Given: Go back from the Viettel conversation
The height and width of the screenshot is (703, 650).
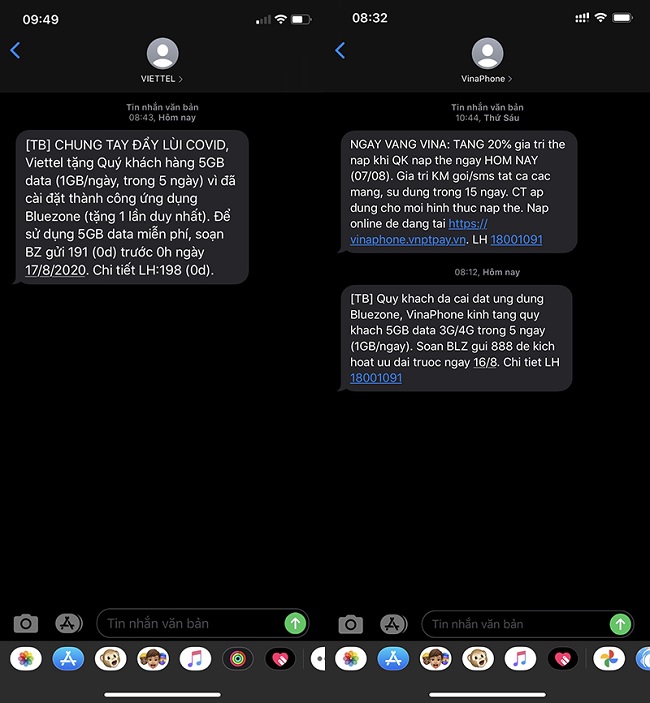Looking at the screenshot, I should pyautogui.click(x=15, y=51).
